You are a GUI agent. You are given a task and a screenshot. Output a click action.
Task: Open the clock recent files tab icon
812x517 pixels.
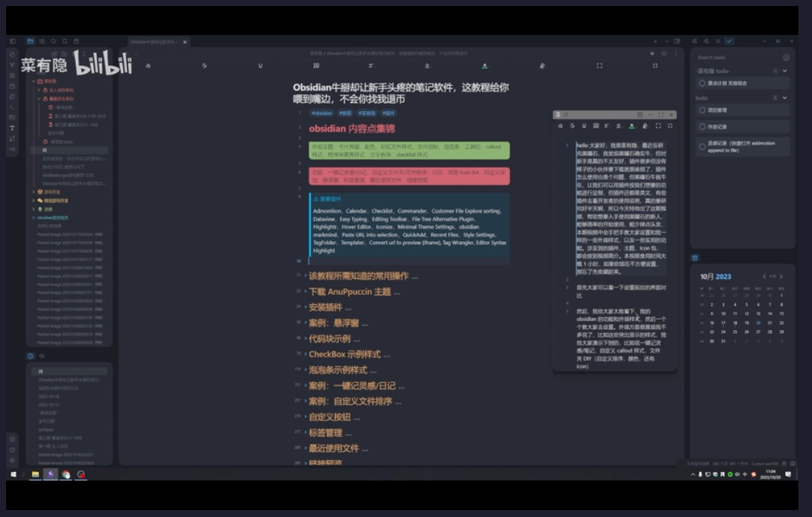[30, 356]
